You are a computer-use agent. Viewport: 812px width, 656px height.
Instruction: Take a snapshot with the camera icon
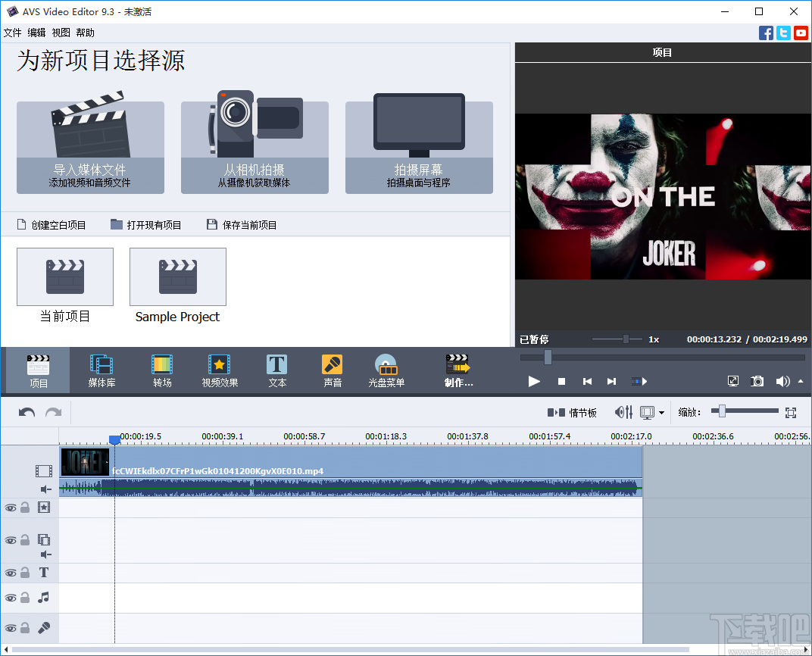757,381
